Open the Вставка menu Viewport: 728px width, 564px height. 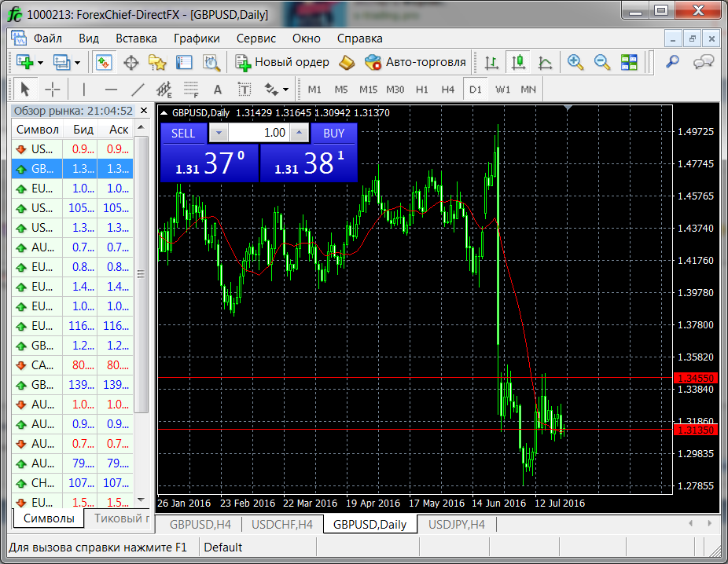coord(136,38)
